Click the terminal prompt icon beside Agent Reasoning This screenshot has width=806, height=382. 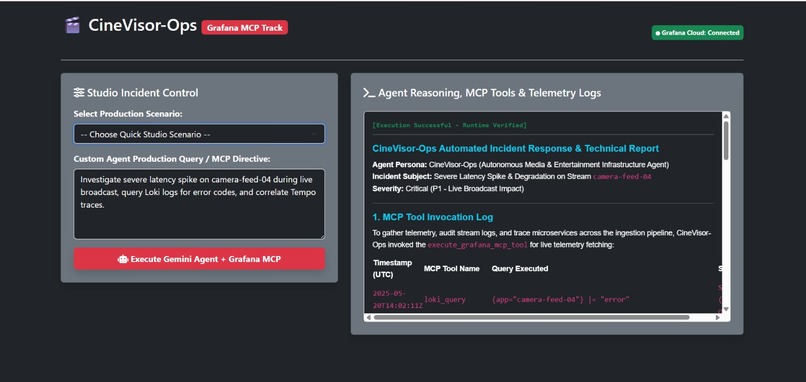click(x=369, y=93)
